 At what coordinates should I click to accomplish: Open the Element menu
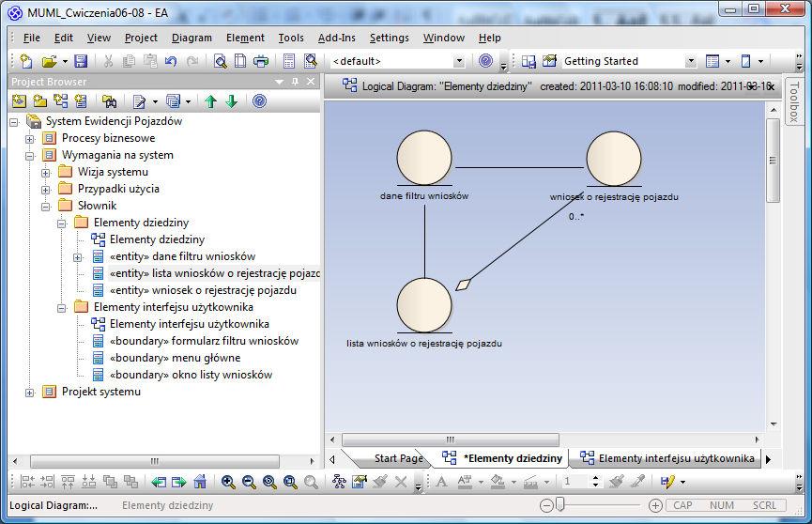click(245, 38)
